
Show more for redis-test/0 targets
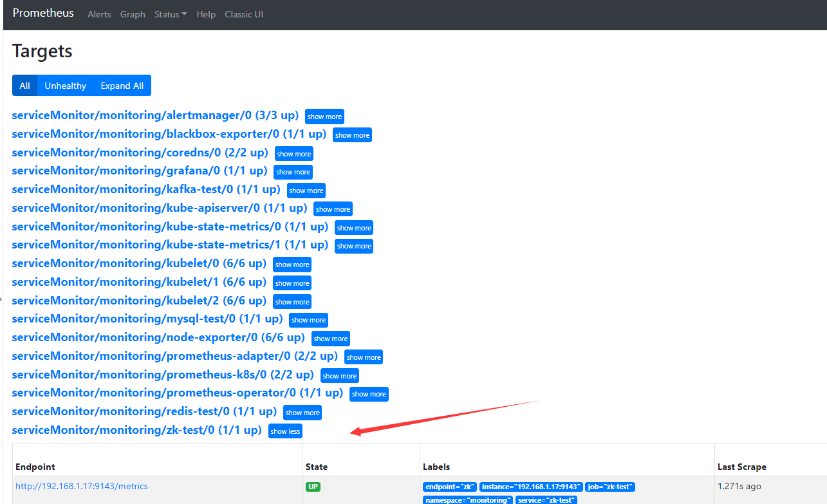(302, 413)
